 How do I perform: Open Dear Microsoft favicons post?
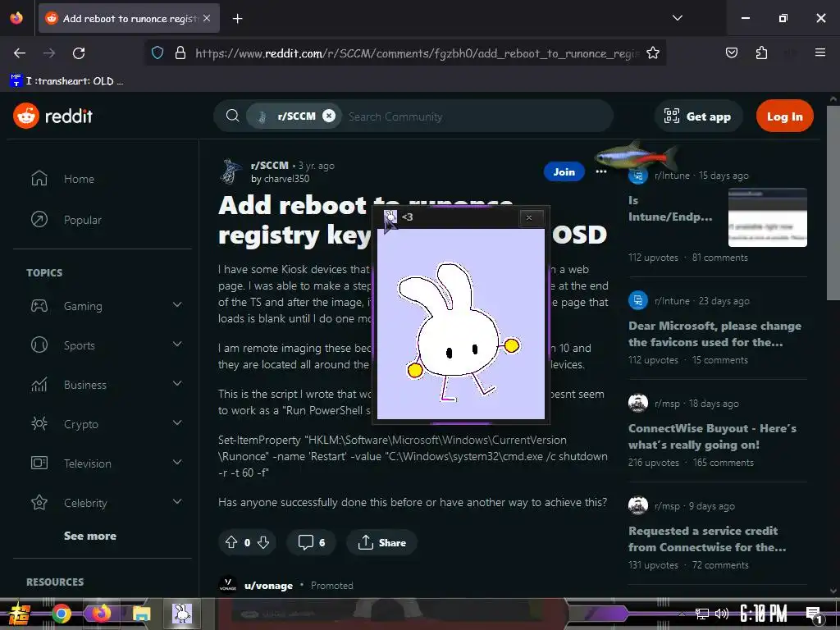(714, 334)
